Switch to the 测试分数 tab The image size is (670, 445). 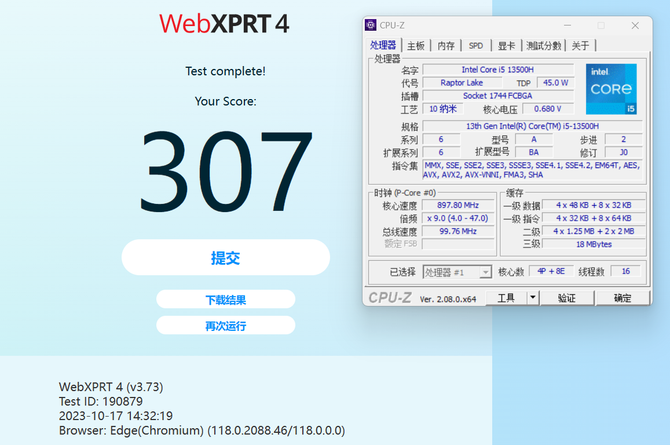(x=544, y=46)
